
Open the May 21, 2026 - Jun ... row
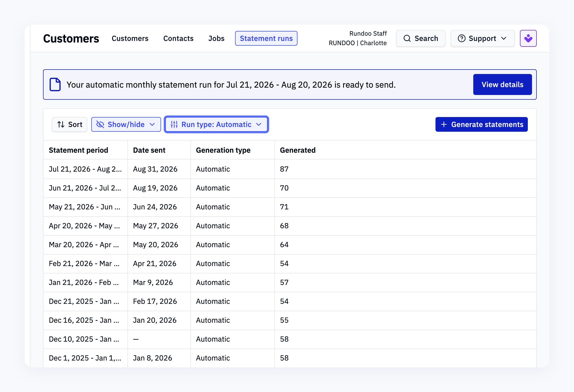click(x=290, y=207)
